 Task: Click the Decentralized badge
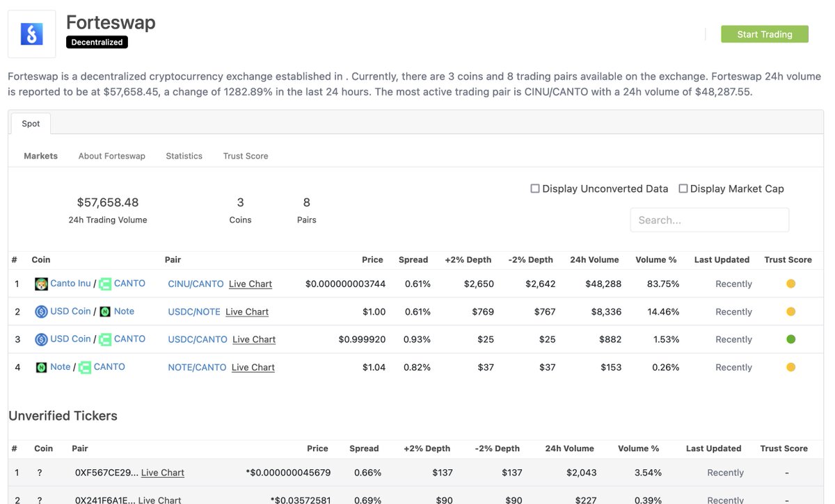click(x=97, y=42)
